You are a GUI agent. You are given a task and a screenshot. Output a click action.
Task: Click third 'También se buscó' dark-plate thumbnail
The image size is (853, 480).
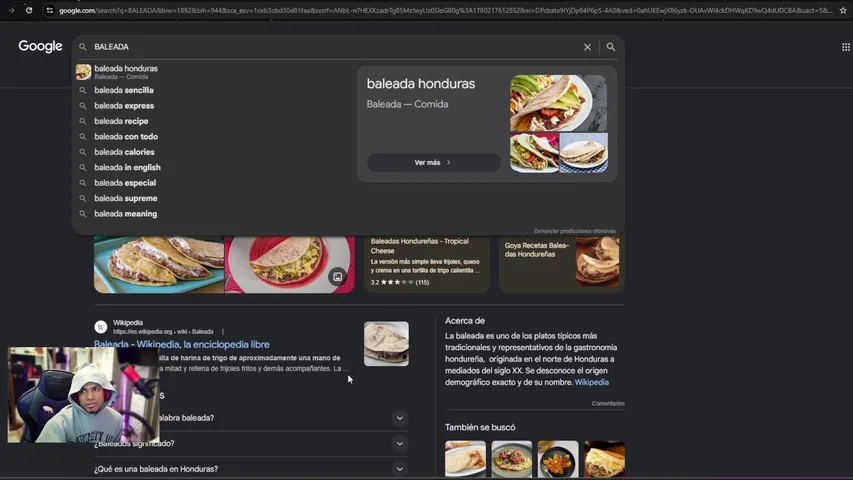click(558, 459)
